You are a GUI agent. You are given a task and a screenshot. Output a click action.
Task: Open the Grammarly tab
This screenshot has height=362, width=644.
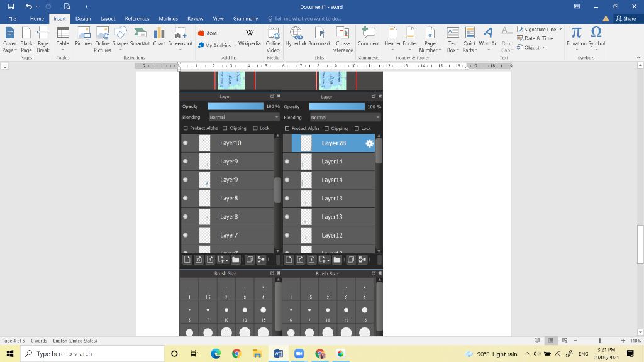tap(246, 18)
